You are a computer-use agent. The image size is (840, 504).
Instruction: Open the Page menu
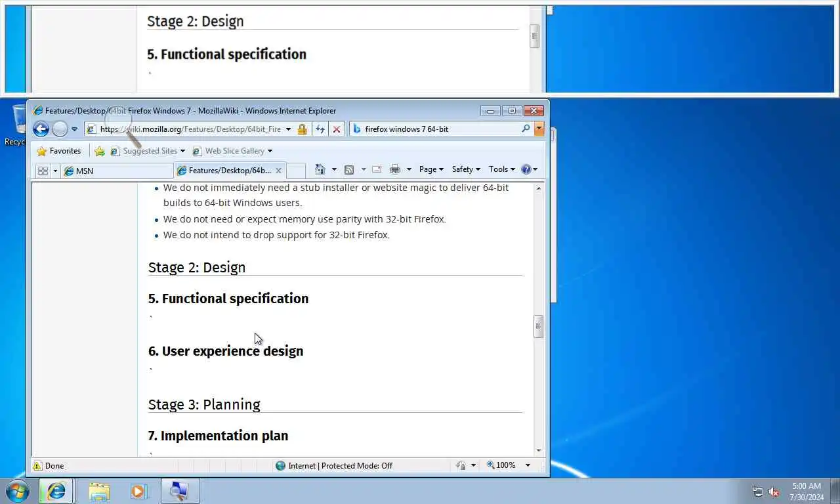431,169
